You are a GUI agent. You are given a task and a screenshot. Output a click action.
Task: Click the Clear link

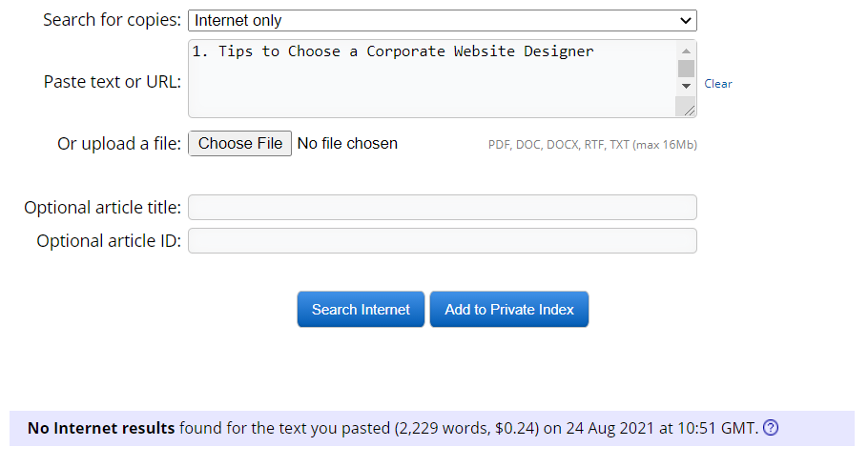(718, 84)
